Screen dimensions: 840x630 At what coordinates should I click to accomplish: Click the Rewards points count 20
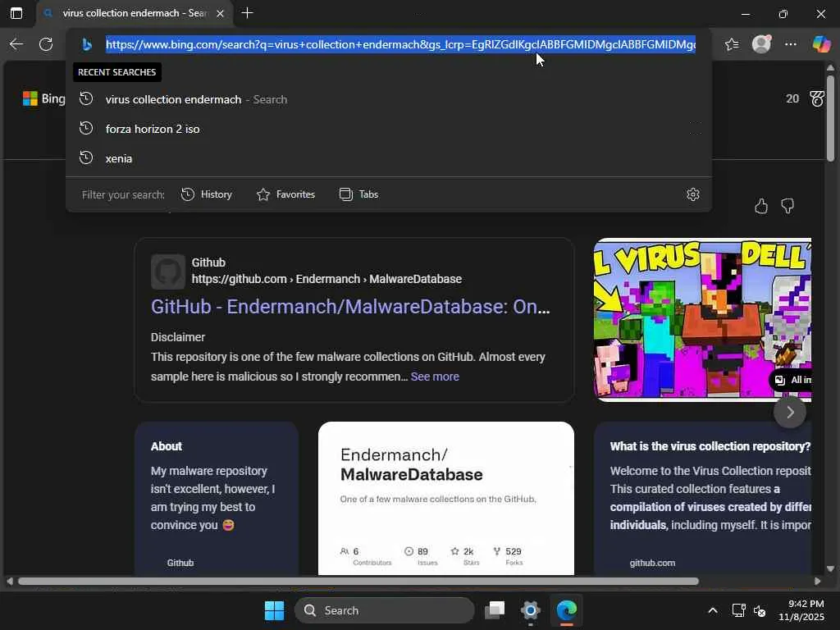[x=792, y=98]
